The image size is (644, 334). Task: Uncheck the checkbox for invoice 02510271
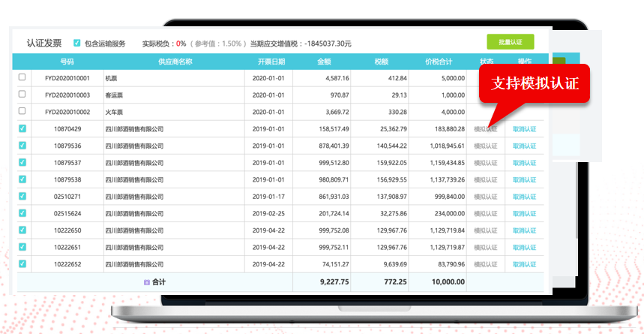pos(22,196)
